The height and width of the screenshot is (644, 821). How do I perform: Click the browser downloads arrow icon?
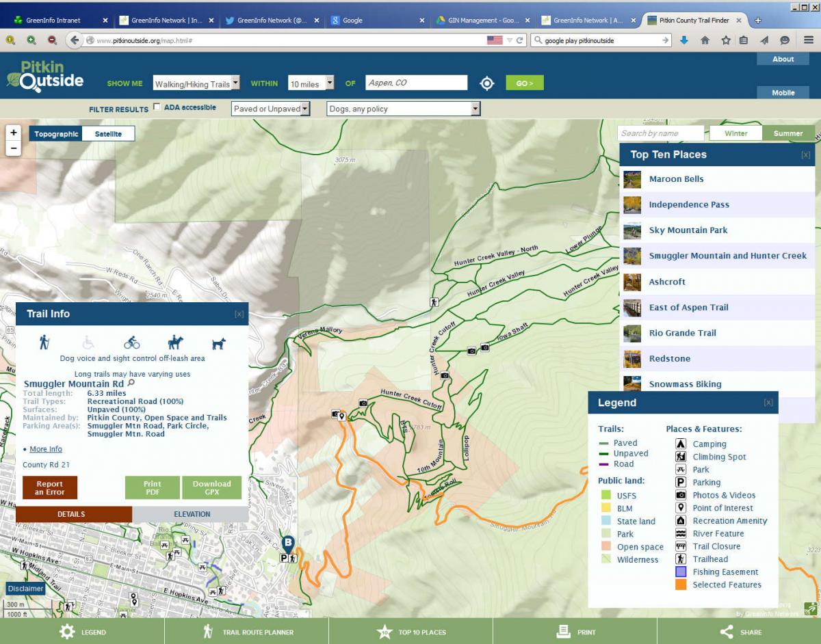(684, 40)
